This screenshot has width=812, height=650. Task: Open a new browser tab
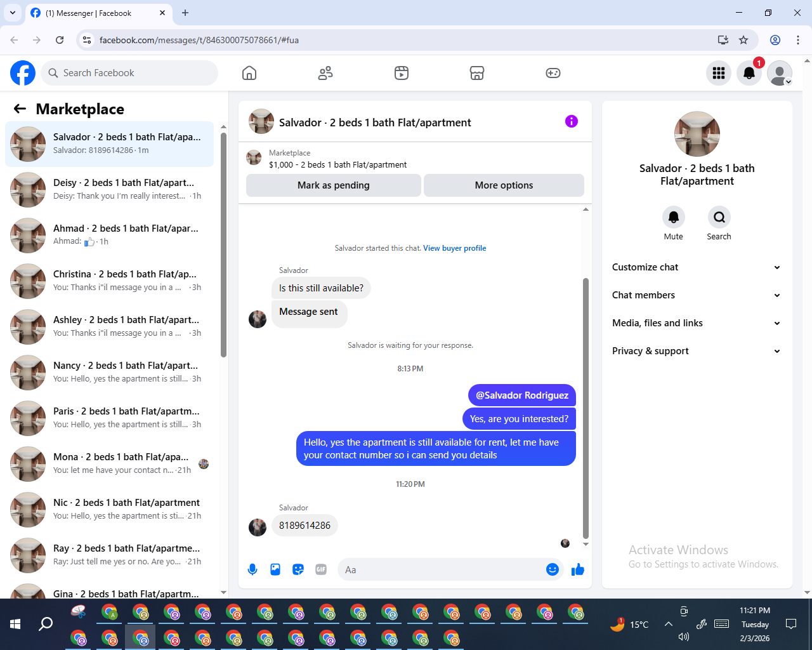tap(185, 13)
